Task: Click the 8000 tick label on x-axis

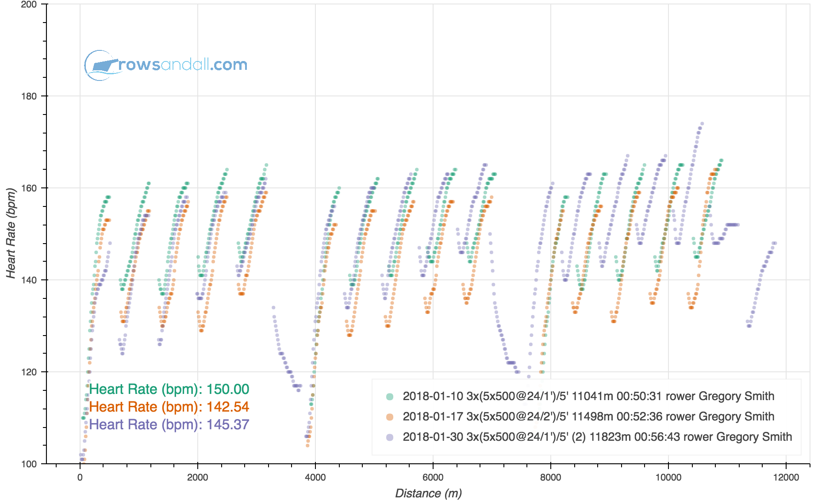Action: click(x=550, y=477)
